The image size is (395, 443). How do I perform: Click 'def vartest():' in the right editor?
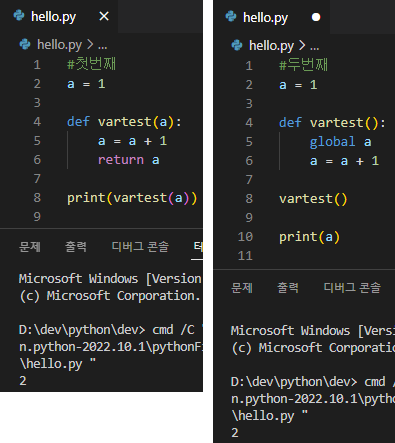(332, 123)
